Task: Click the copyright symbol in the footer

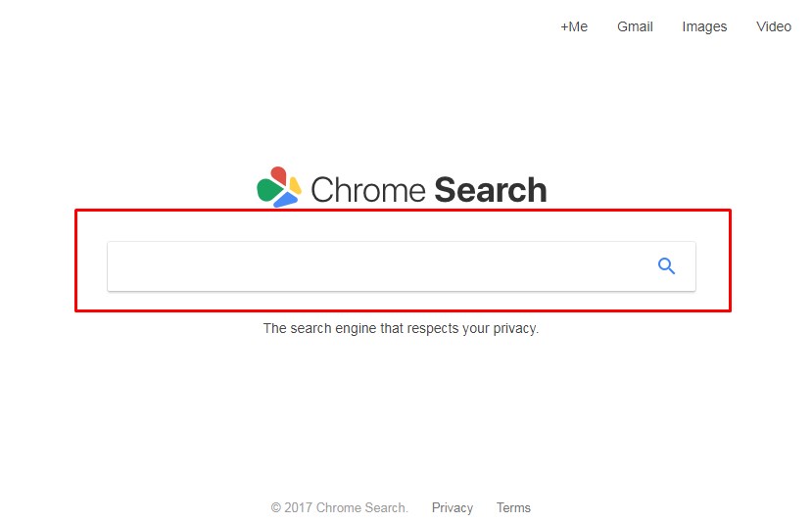Action: coord(276,508)
